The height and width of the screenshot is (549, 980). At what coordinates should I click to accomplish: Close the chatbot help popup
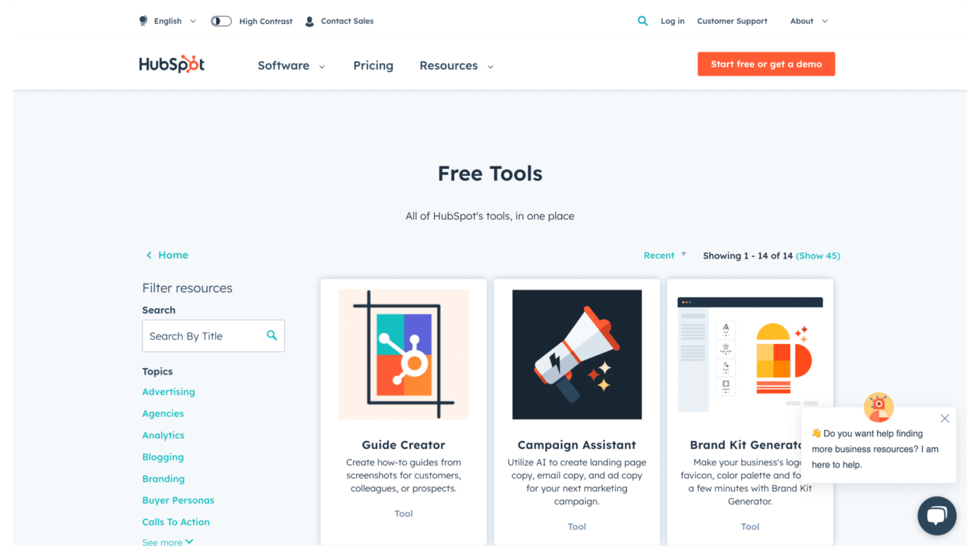[x=945, y=418]
